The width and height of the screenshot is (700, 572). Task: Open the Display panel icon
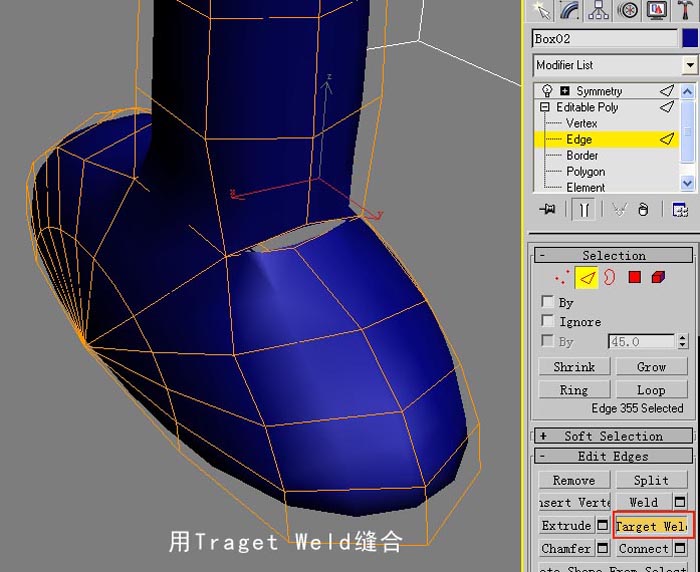click(656, 11)
